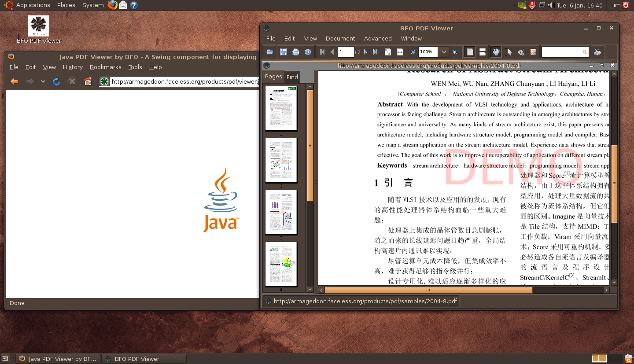Open the Document menu
The height and width of the screenshot is (364, 634).
point(340,38)
